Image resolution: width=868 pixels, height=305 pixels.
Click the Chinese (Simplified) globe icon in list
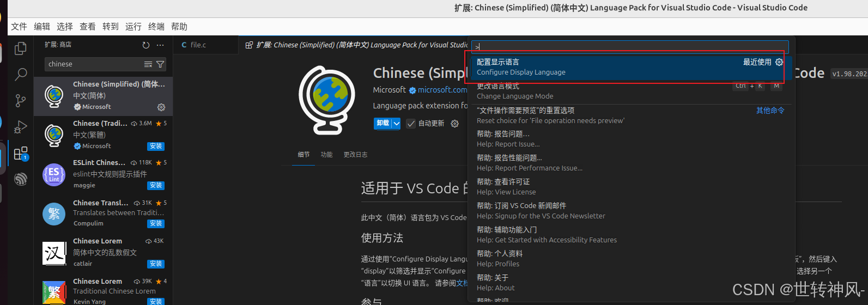pos(54,96)
